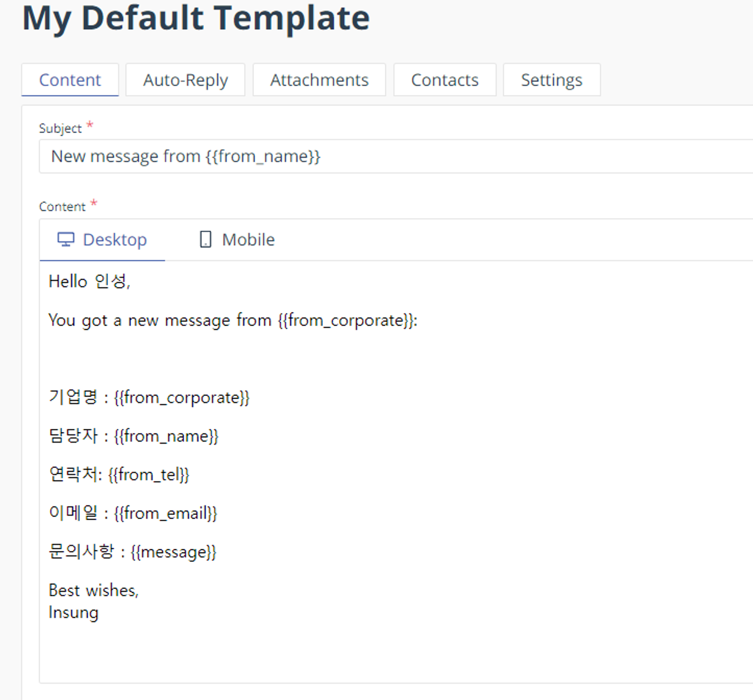Click the 'Hello 인성,' greeting line
This screenshot has height=700, width=753.
click(x=90, y=282)
